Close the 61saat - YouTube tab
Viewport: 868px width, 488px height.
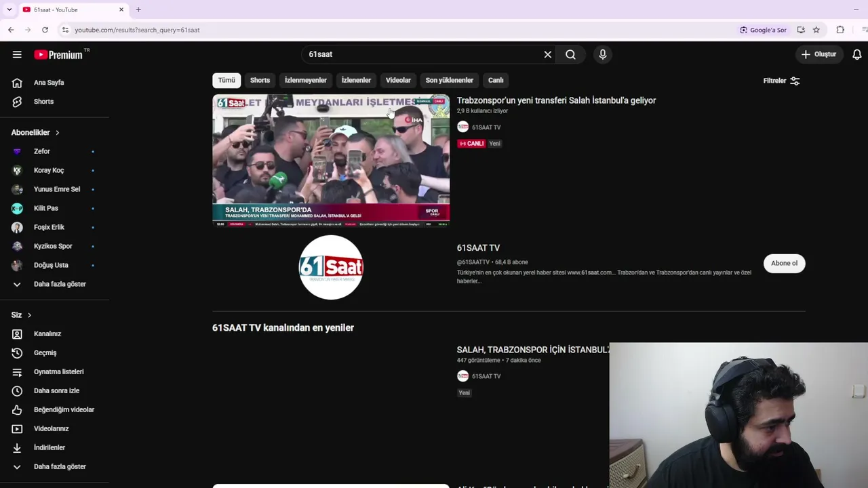pos(121,9)
